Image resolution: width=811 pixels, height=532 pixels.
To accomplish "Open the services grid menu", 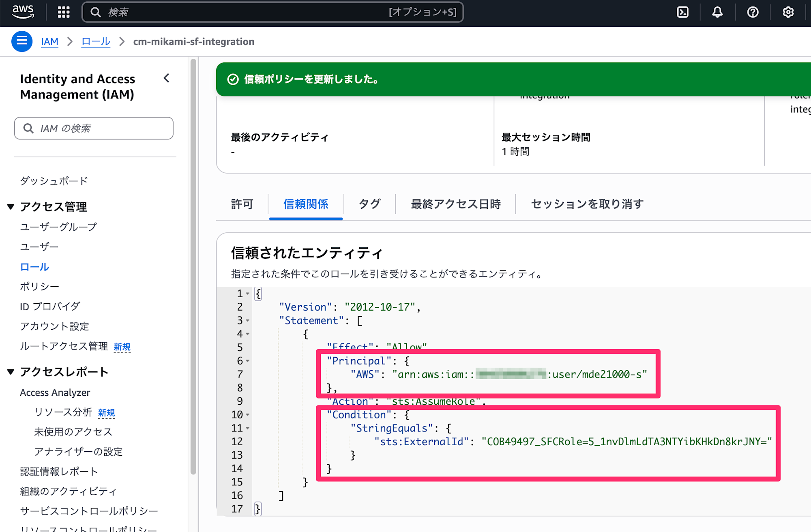I will coord(64,12).
